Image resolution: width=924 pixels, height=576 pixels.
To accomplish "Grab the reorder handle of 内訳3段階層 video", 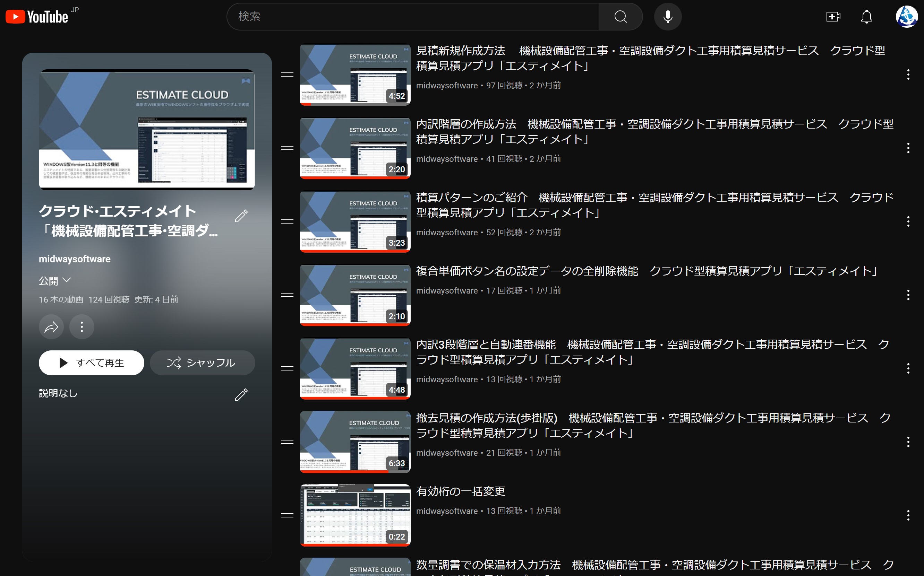I will pyautogui.click(x=287, y=368).
